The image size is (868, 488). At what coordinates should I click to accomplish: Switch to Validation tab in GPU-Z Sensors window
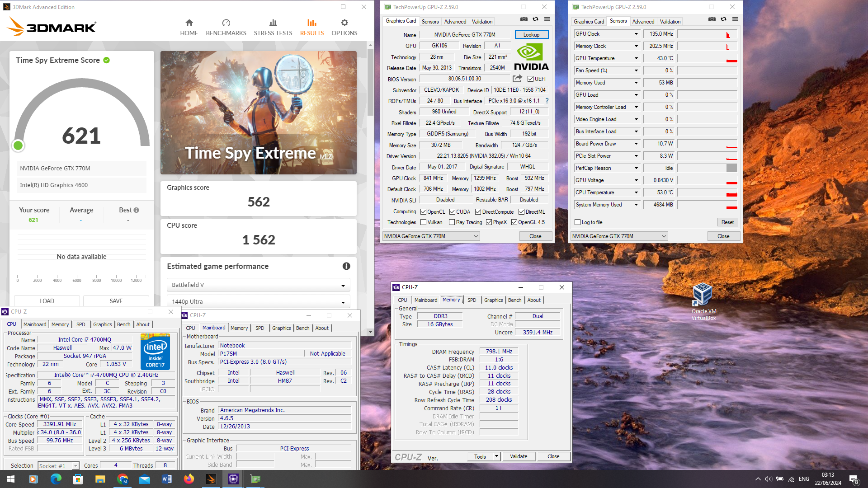coord(670,21)
